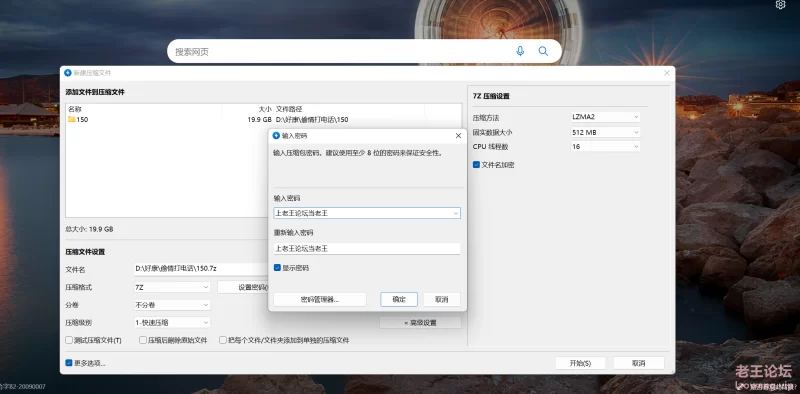The width and height of the screenshot is (800, 394).
Task: Uncheck the 显示密码 checkbox
Action: click(x=277, y=267)
